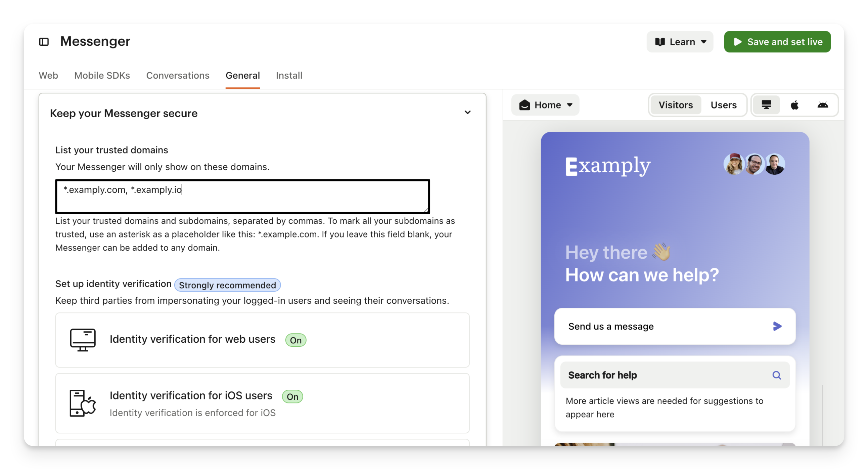Select the Visitors preview toggle

point(675,105)
